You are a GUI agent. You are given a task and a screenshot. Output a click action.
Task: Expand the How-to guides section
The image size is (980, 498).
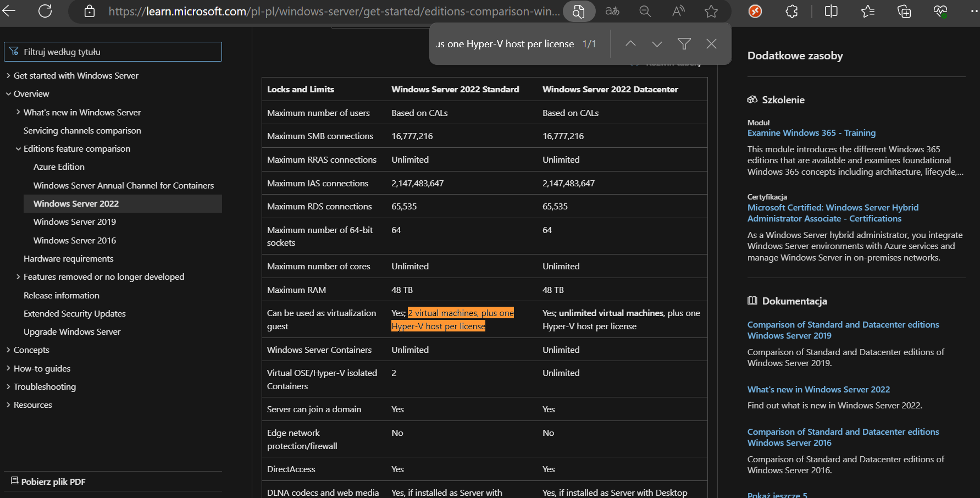8,368
